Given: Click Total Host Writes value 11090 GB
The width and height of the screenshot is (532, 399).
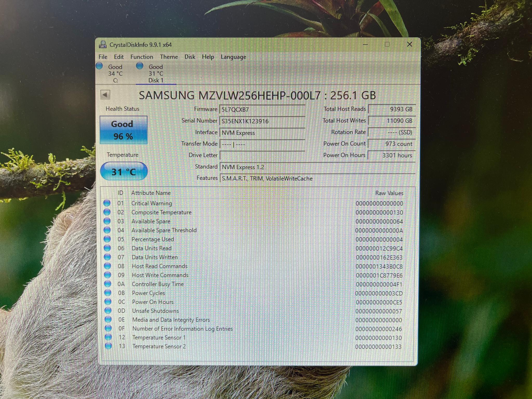Looking at the screenshot, I should tap(392, 121).
